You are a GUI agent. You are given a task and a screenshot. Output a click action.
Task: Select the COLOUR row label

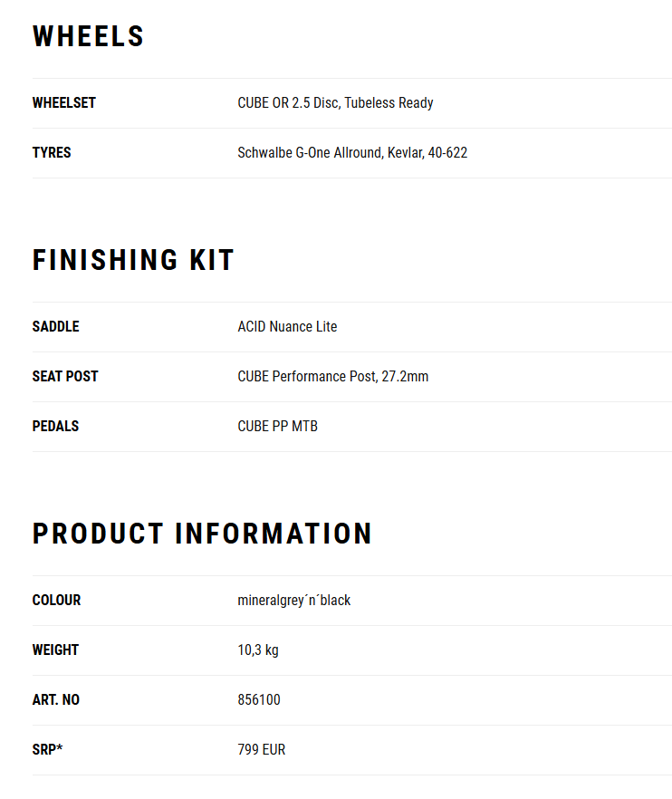[x=56, y=601]
